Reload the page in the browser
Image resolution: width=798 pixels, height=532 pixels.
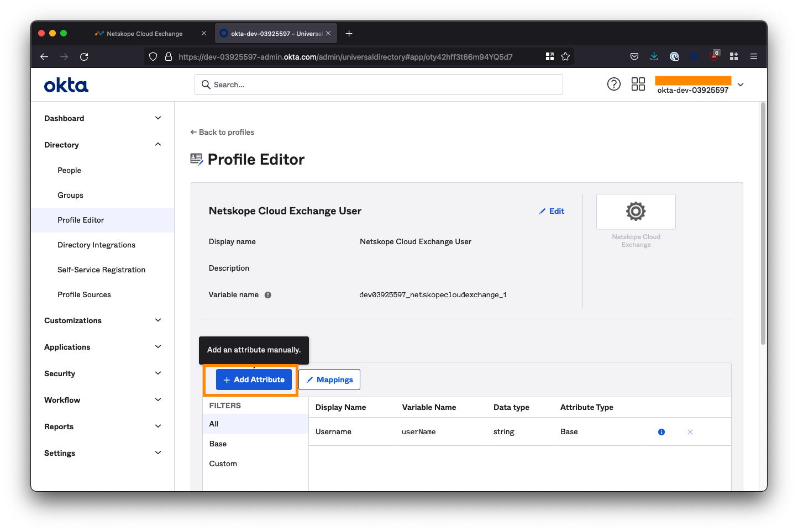point(84,56)
